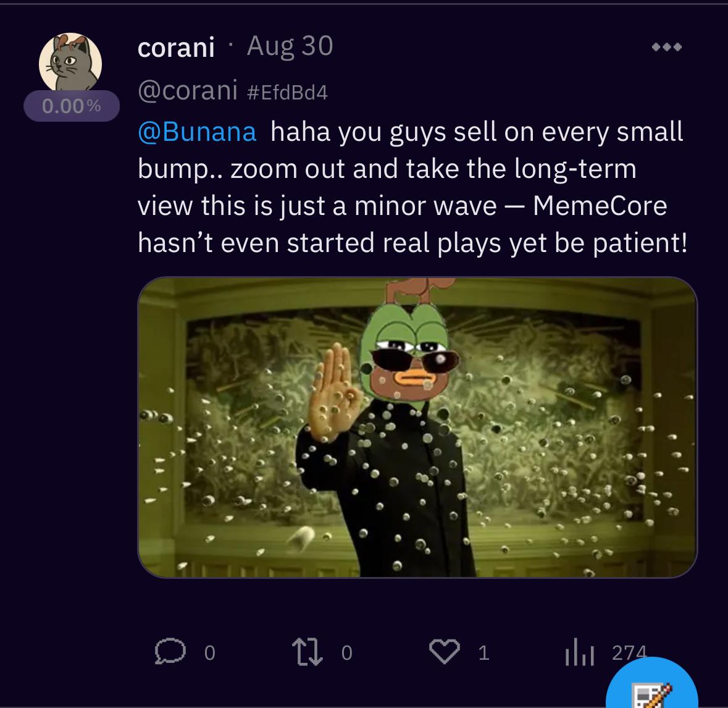The height and width of the screenshot is (708, 728).
Task: Open the post's Aug 30 timestamp
Action: tap(290, 46)
